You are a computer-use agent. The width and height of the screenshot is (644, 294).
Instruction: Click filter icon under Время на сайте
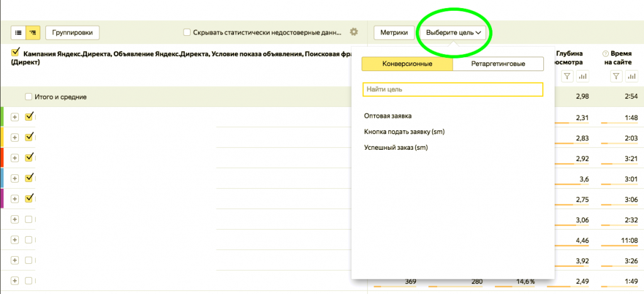click(x=616, y=76)
